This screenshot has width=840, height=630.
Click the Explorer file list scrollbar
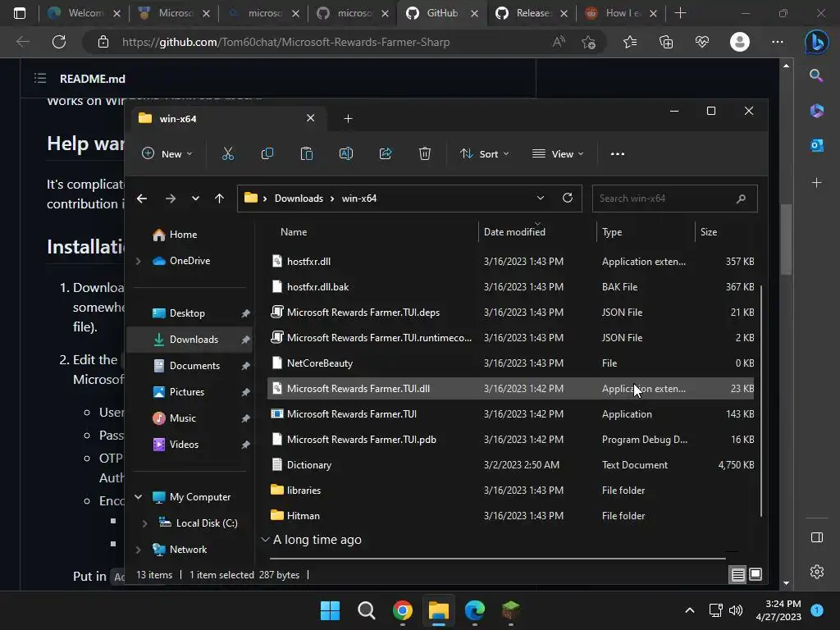click(x=760, y=400)
